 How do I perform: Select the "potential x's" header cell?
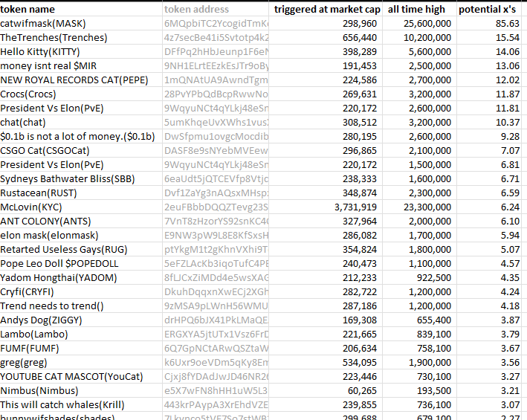(489, 9)
